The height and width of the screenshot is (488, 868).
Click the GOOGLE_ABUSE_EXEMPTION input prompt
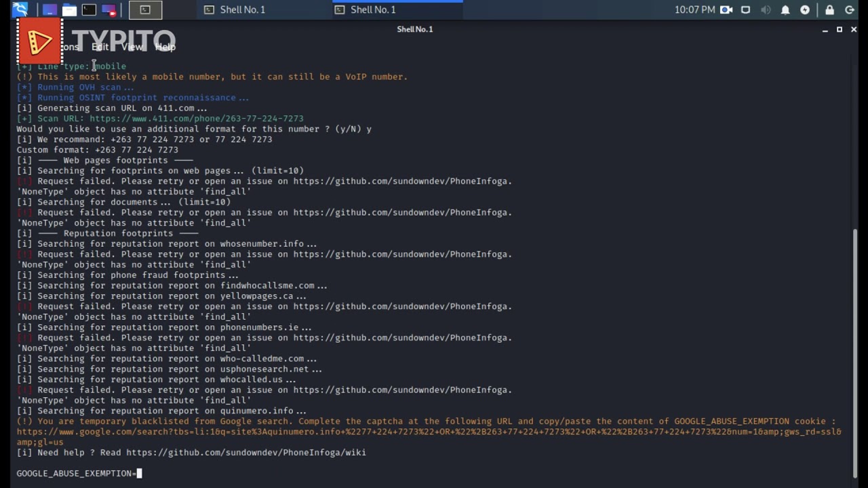(79, 473)
